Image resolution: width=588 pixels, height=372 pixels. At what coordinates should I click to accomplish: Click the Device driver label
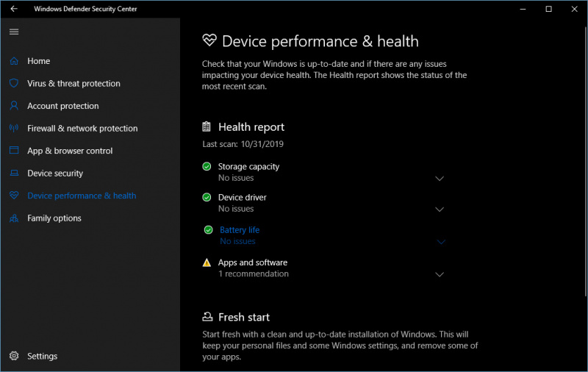coord(243,197)
